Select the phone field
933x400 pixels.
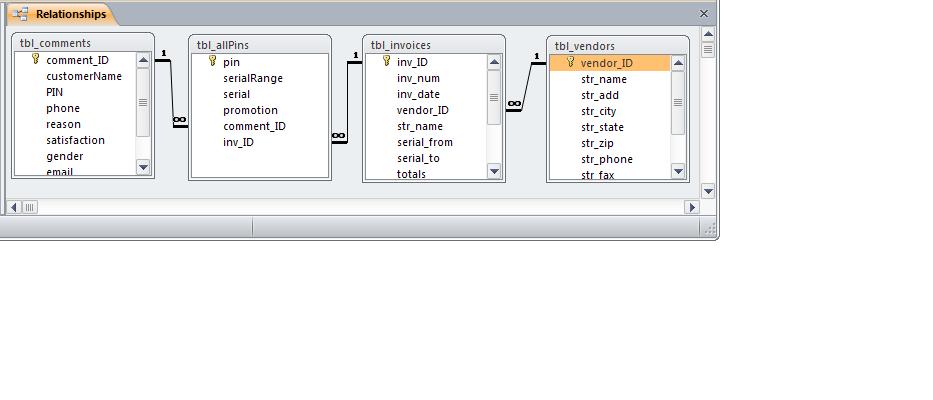(63, 108)
